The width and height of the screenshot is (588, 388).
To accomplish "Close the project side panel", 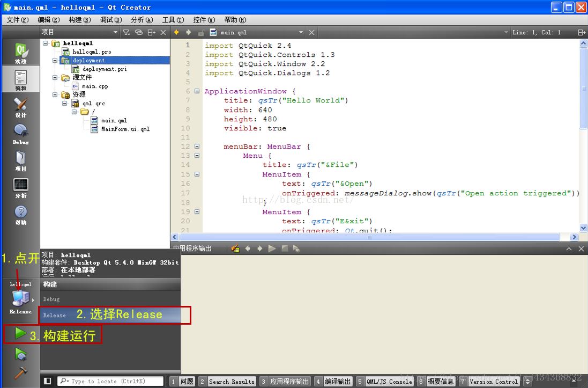I will [x=163, y=32].
